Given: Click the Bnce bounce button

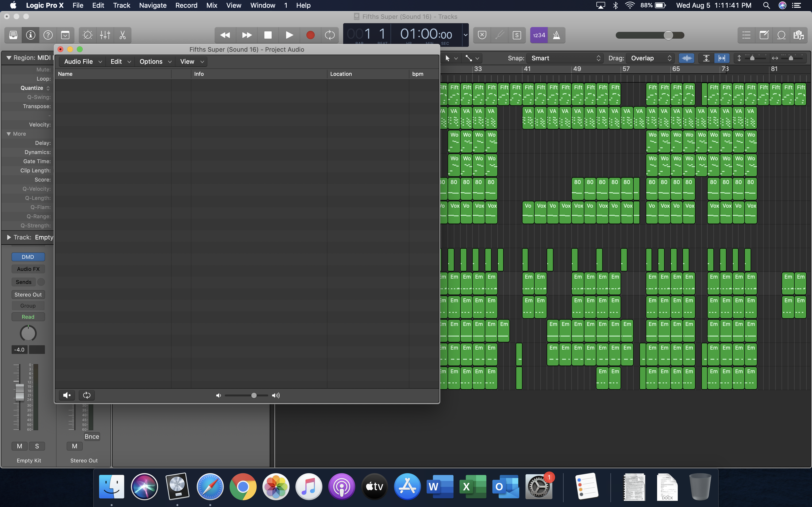Looking at the screenshot, I should point(92,436).
